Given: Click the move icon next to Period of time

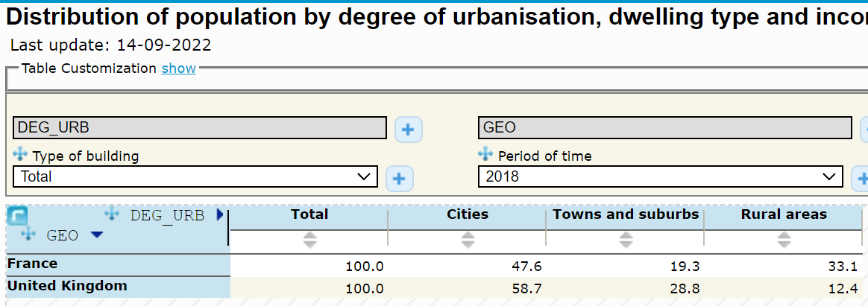Looking at the screenshot, I should click(x=485, y=154).
